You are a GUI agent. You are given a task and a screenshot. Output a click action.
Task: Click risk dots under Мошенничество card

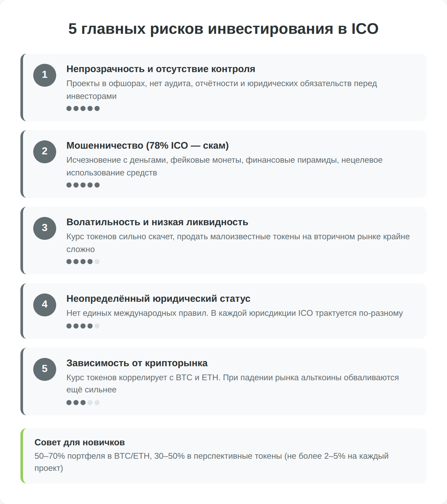pyautogui.click(x=83, y=185)
